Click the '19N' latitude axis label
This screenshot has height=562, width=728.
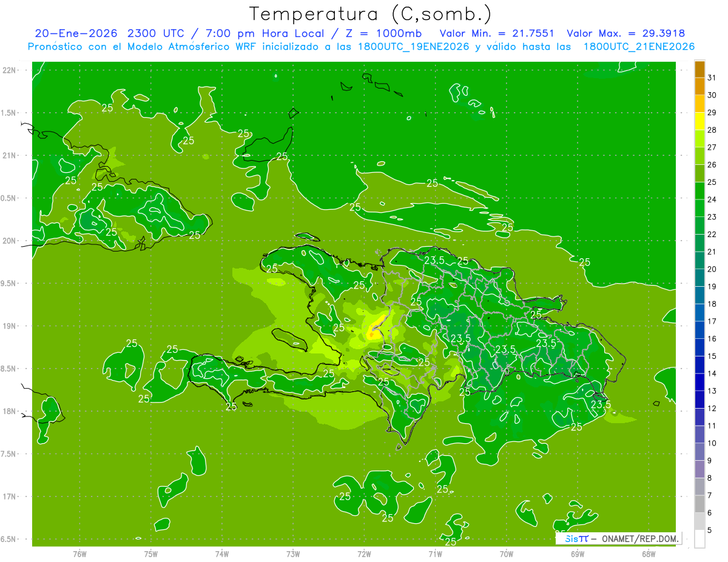point(10,326)
